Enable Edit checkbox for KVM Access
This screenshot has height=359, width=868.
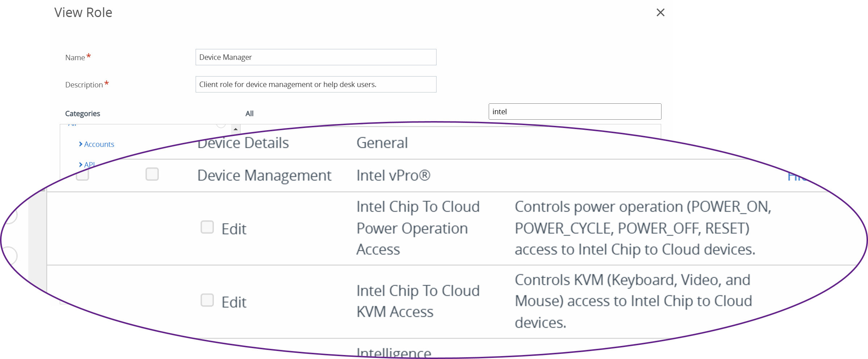coord(207,300)
